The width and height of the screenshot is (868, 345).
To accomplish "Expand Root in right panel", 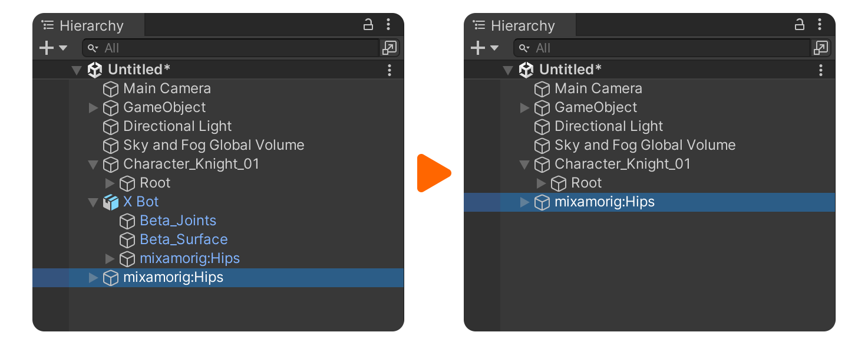I will tap(541, 183).
